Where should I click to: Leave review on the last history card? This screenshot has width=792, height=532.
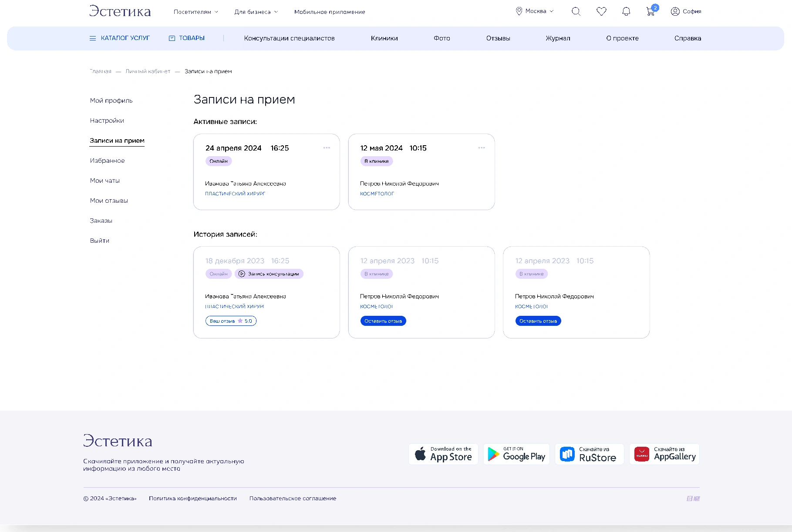pyautogui.click(x=538, y=321)
